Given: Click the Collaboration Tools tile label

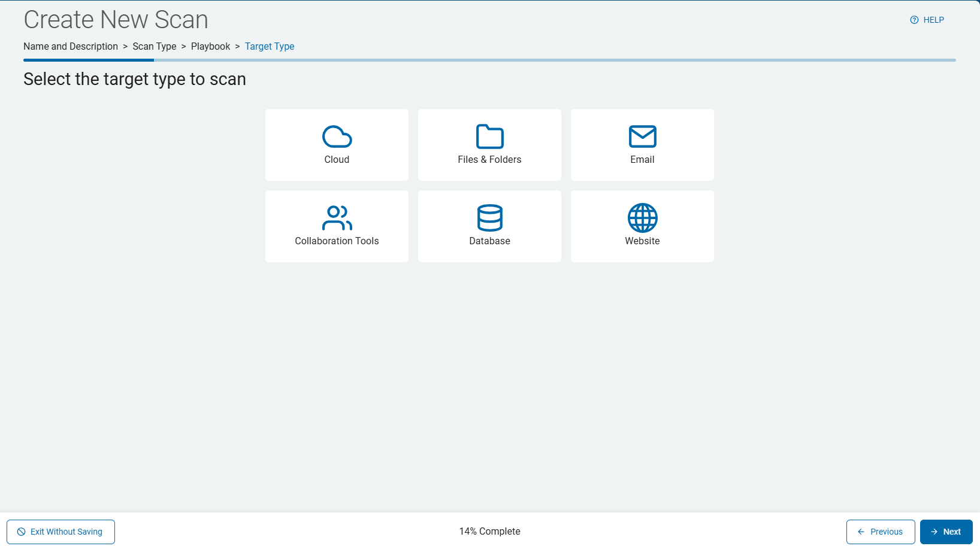Looking at the screenshot, I should [x=337, y=241].
